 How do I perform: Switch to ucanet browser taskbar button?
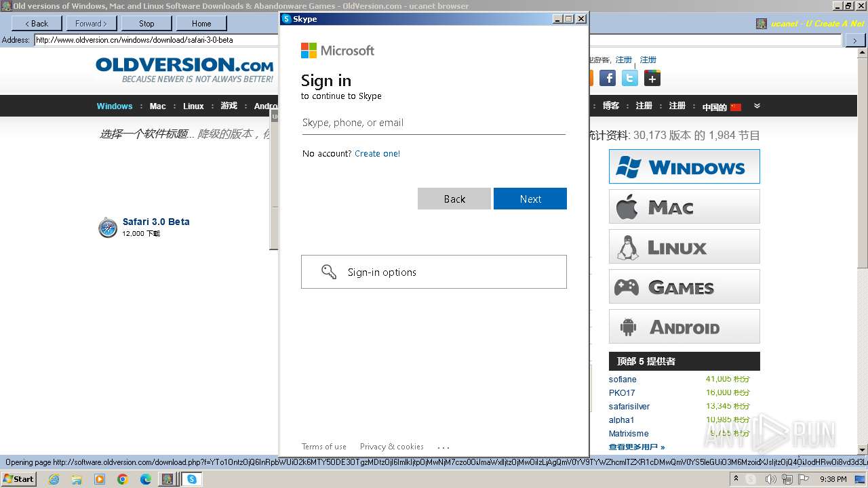167,479
